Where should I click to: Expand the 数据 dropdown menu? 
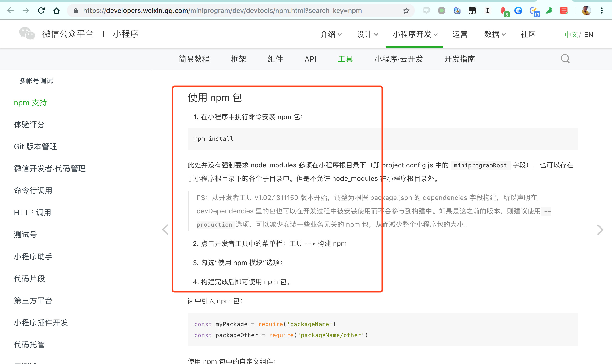pyautogui.click(x=495, y=34)
